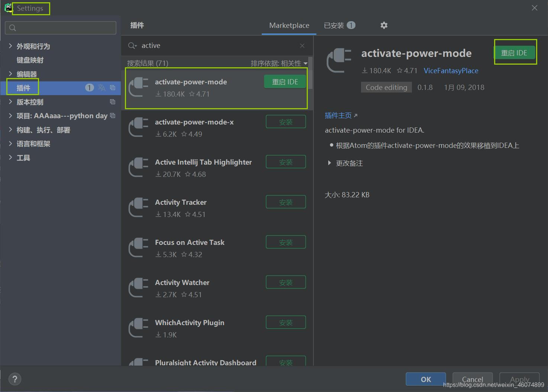
Task: Click the magnifier search options icon before 'active'
Action: pos(132,46)
